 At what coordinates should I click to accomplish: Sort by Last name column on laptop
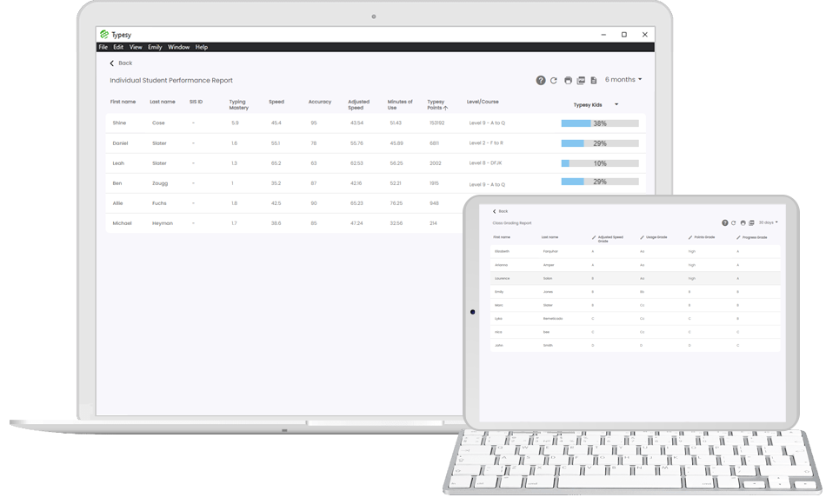[x=163, y=102]
